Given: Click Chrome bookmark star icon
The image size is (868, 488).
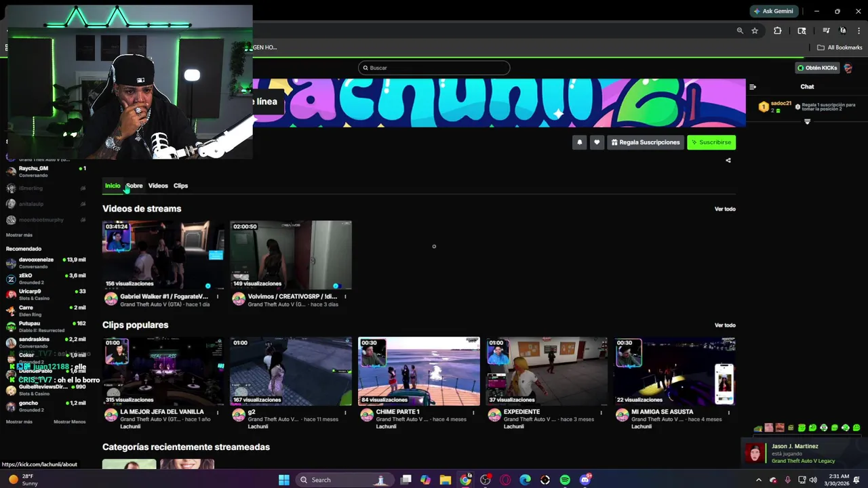Looking at the screenshot, I should (755, 30).
